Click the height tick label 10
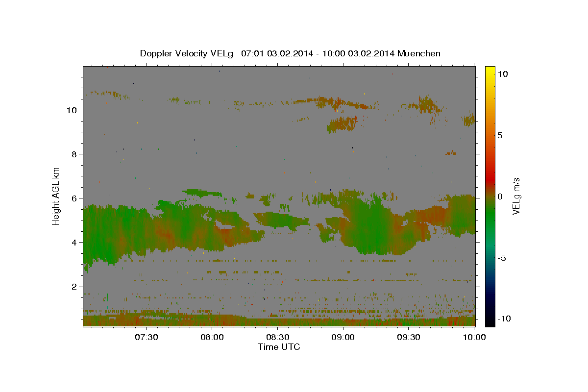Image resolution: width=588 pixels, height=392 pixels. click(73, 110)
